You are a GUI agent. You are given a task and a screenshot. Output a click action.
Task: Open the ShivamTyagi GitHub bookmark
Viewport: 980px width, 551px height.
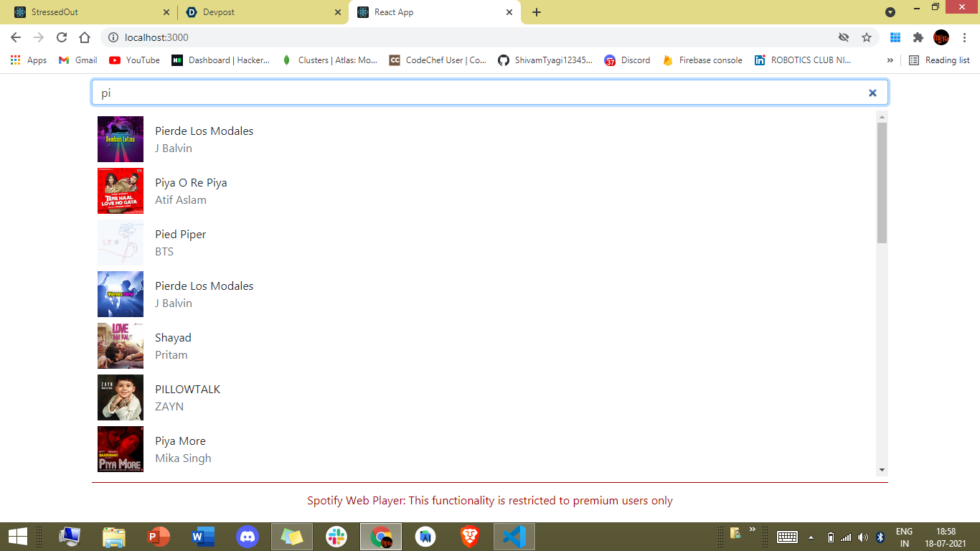pyautogui.click(x=546, y=60)
